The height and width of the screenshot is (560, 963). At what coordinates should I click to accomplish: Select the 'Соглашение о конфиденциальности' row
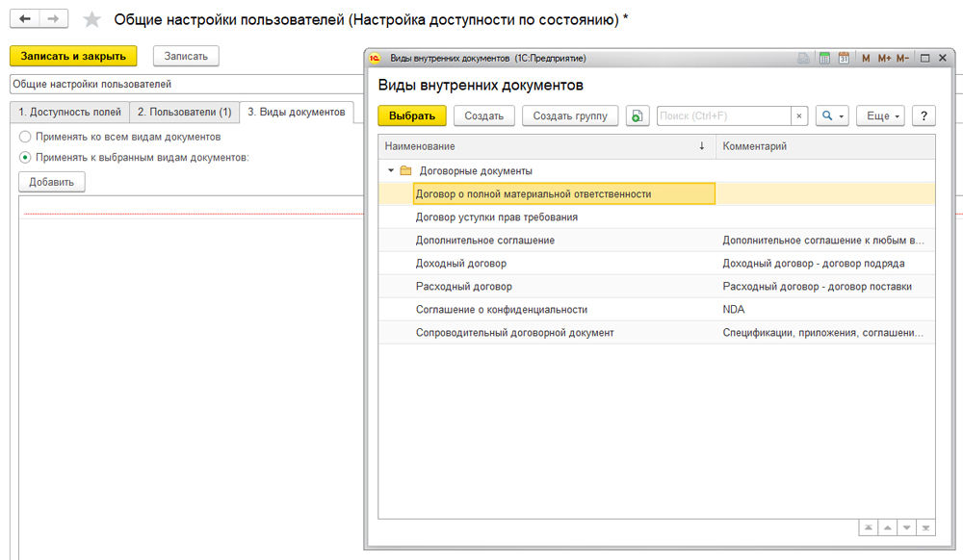tap(501, 310)
